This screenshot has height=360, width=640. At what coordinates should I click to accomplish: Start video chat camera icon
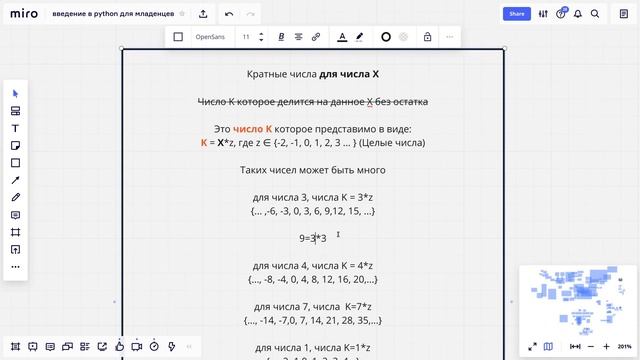[137, 347]
